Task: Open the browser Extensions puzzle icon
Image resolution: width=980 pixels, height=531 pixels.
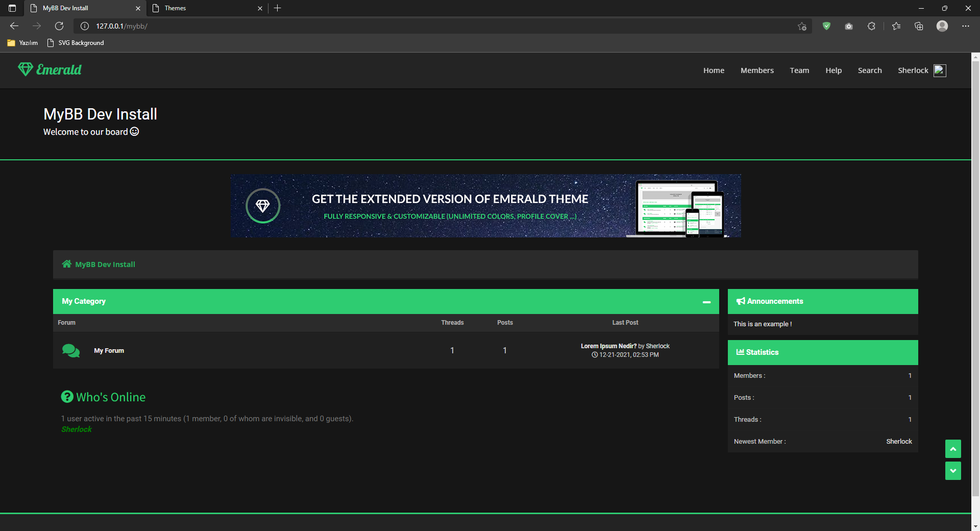Action: 871,26
